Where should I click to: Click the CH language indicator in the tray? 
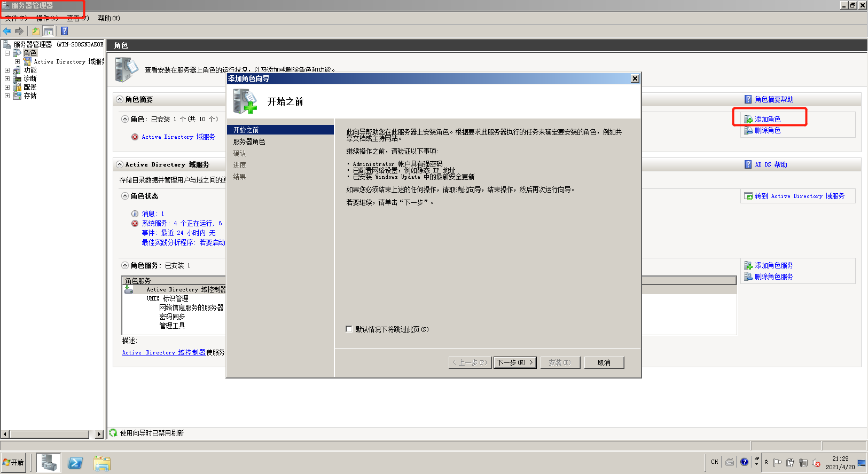(x=715, y=462)
